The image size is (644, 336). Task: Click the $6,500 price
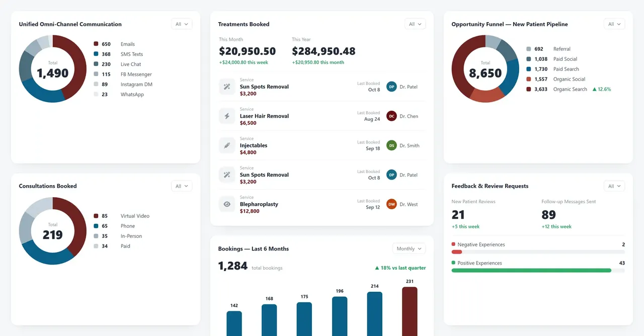[248, 123]
